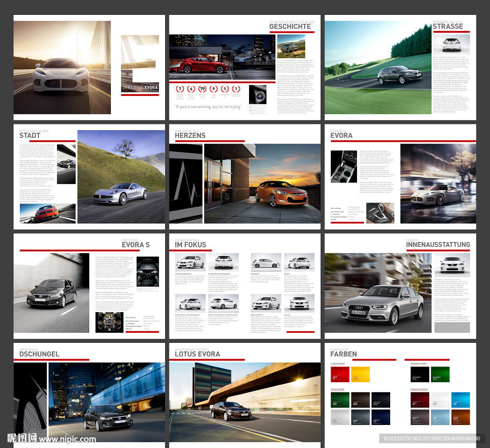Screen dimensions: 490x448
Task: Click the laurel badge showing number 6
Action: 191,89
